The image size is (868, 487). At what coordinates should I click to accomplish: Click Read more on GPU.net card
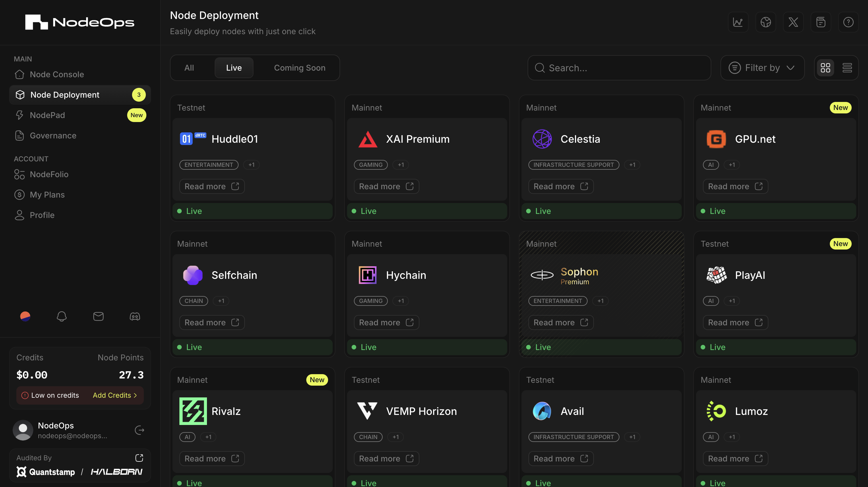736,186
